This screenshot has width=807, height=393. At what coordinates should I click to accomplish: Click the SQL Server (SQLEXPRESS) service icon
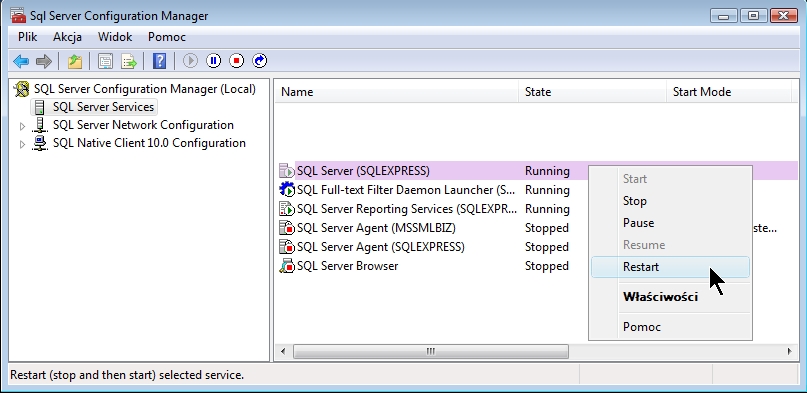[286, 171]
